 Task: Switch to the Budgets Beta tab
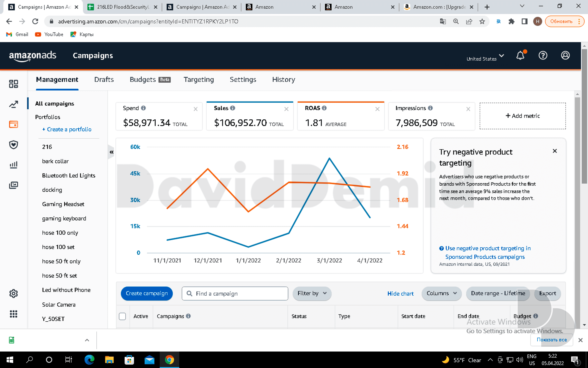pos(150,80)
